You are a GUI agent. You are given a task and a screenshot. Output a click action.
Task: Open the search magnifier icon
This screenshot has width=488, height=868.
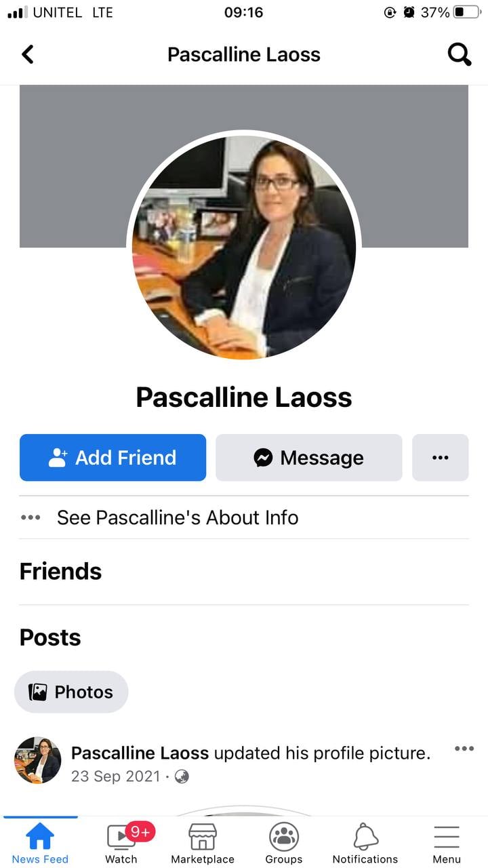click(460, 54)
